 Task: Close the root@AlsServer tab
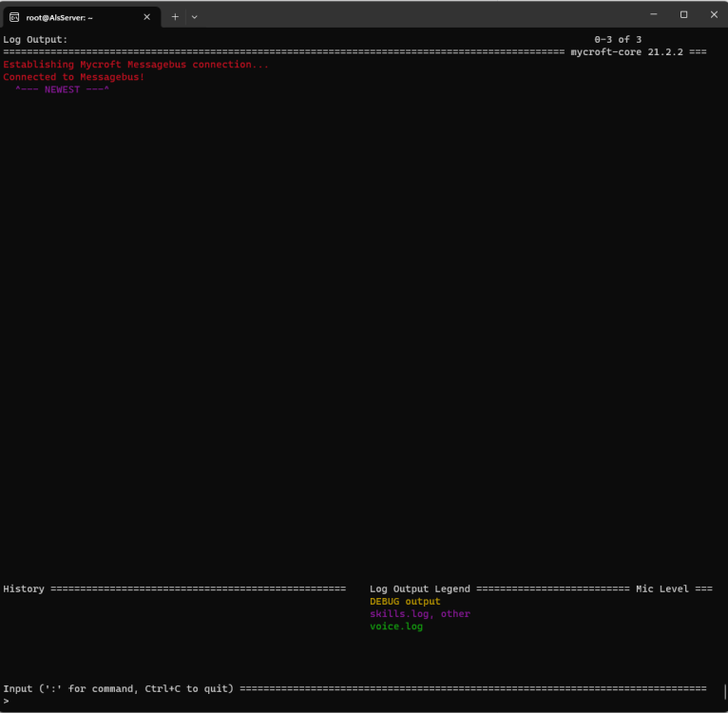pos(146,17)
